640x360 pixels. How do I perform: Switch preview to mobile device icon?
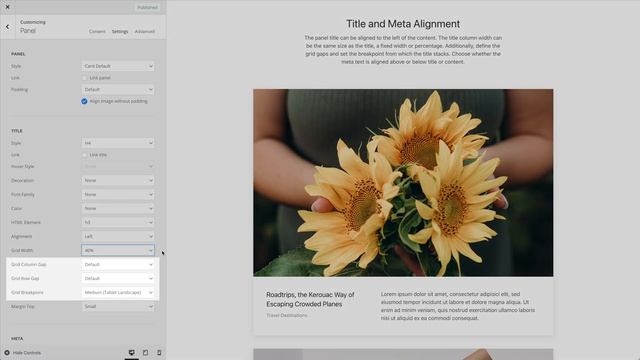[159, 353]
